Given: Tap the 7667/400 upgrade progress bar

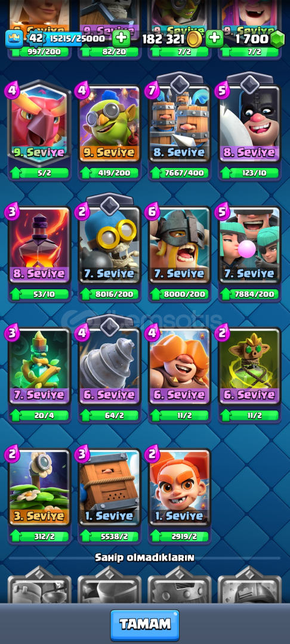Looking at the screenshot, I should pos(180,173).
